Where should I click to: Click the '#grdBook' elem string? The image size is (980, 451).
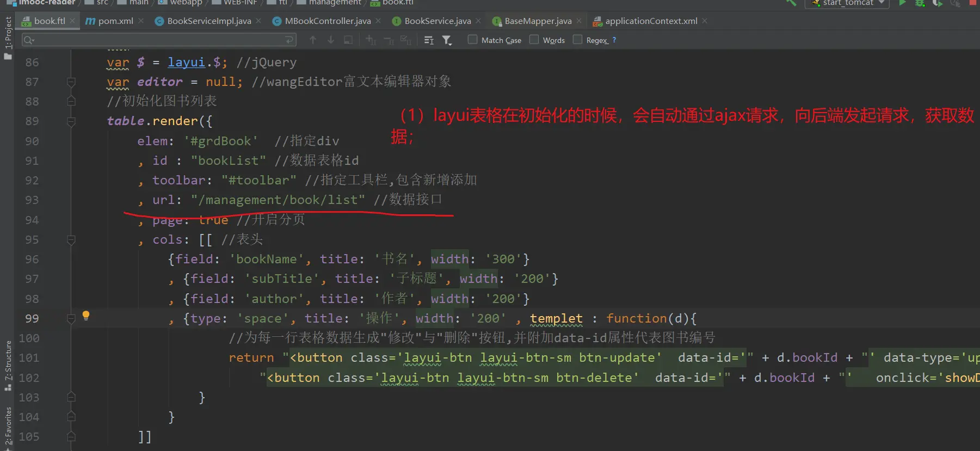221,141
